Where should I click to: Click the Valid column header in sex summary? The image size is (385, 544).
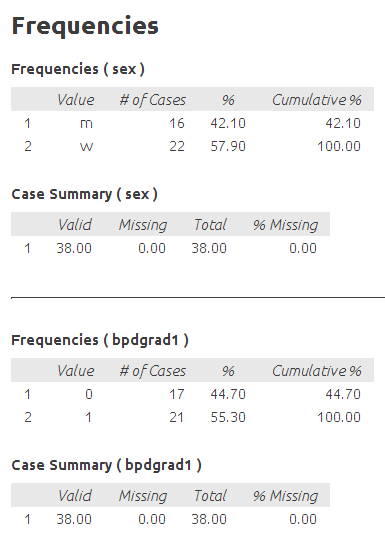(x=75, y=225)
